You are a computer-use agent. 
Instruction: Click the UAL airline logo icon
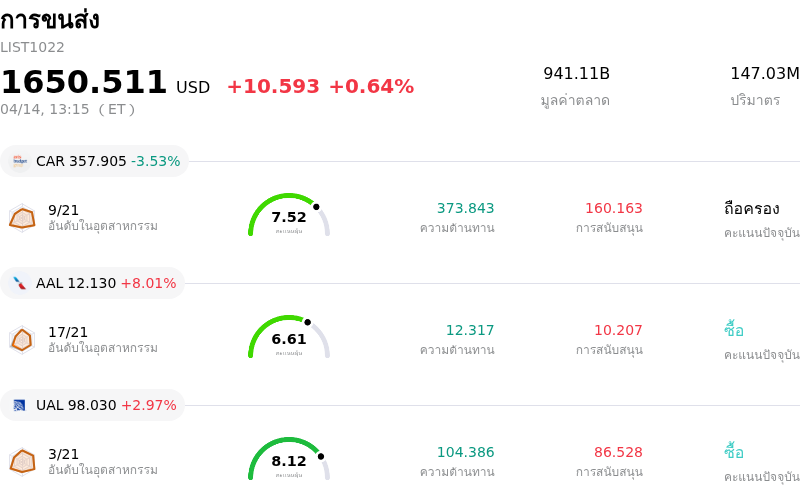[20, 405]
